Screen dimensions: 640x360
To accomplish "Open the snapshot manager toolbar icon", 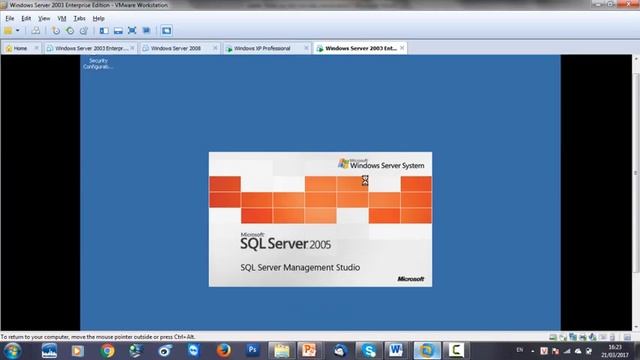I will pos(84,31).
